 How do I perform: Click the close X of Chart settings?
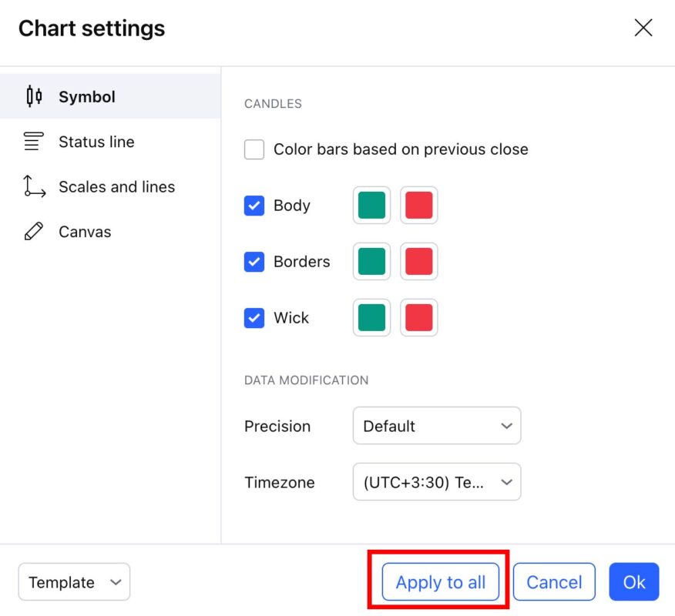tap(643, 28)
